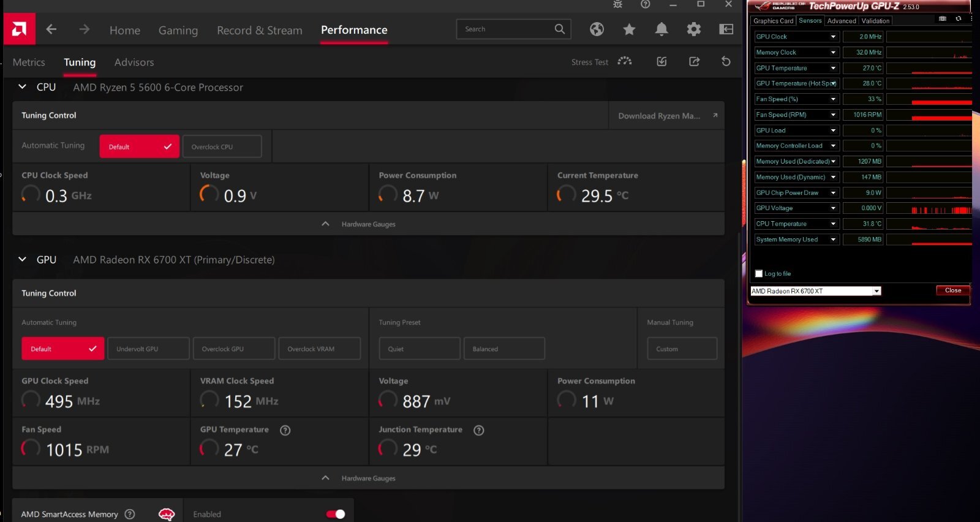Go to Home tab

coord(125,30)
